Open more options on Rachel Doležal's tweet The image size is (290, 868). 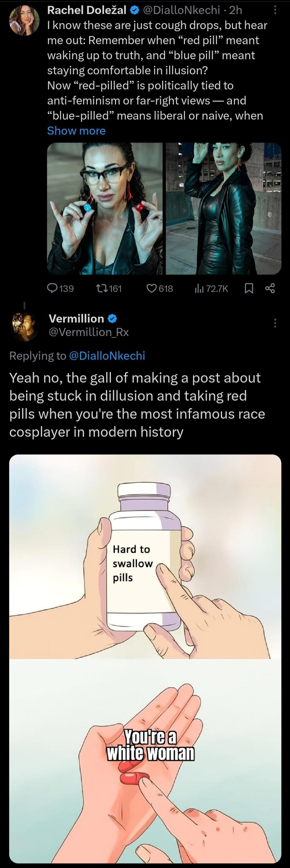click(275, 10)
